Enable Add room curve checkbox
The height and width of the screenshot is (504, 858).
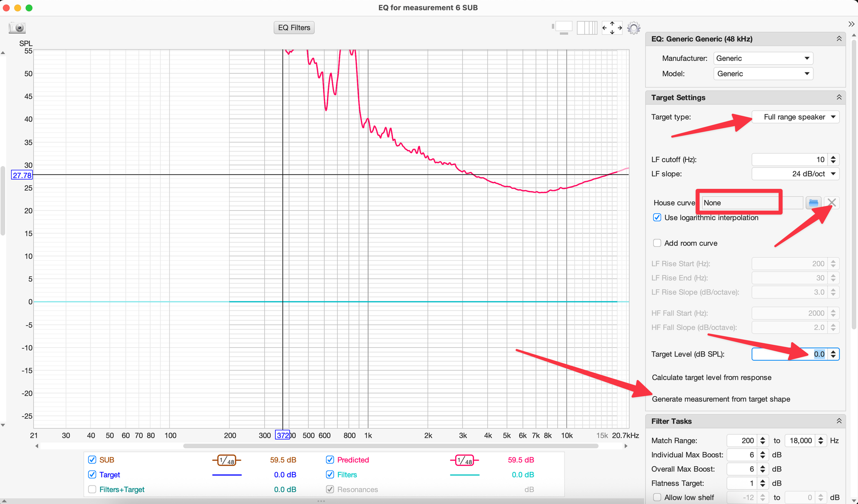coord(657,243)
